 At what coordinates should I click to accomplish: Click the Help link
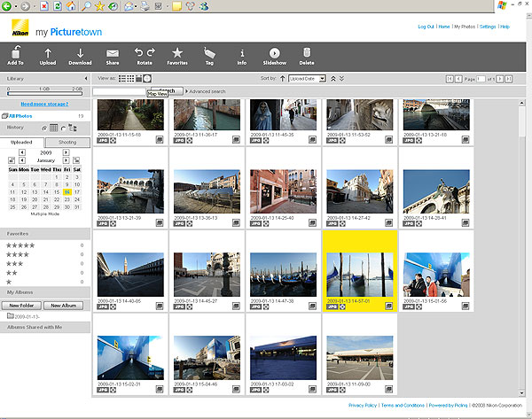pyautogui.click(x=505, y=27)
